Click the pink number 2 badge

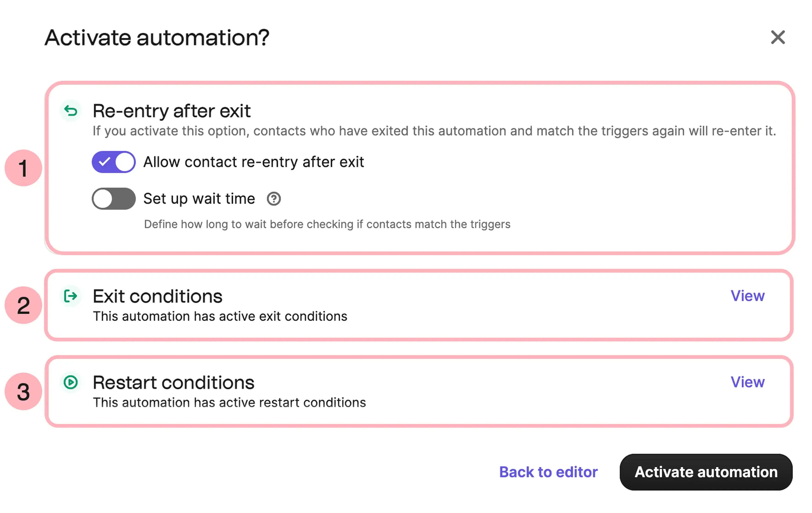(x=23, y=305)
